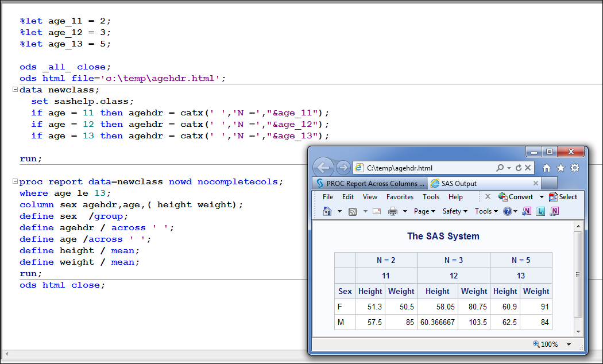This screenshot has width=603, height=364.
Task: Open the zoom level 100% dropdown arrow
Action: coord(569,344)
